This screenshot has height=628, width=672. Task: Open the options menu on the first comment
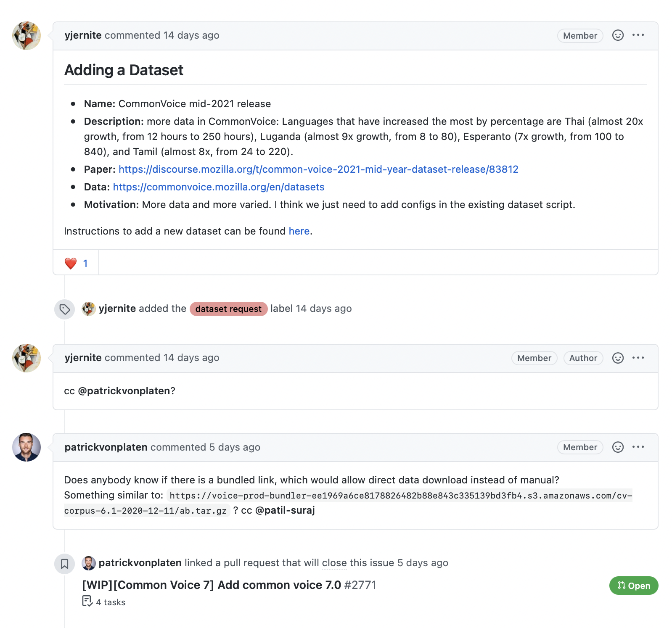(638, 35)
